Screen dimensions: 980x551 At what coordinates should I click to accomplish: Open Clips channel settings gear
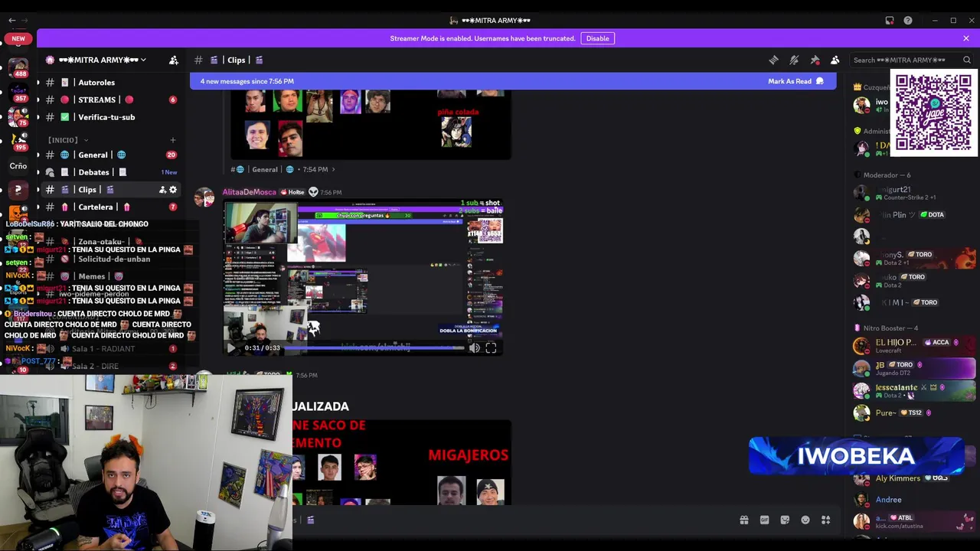[173, 190]
